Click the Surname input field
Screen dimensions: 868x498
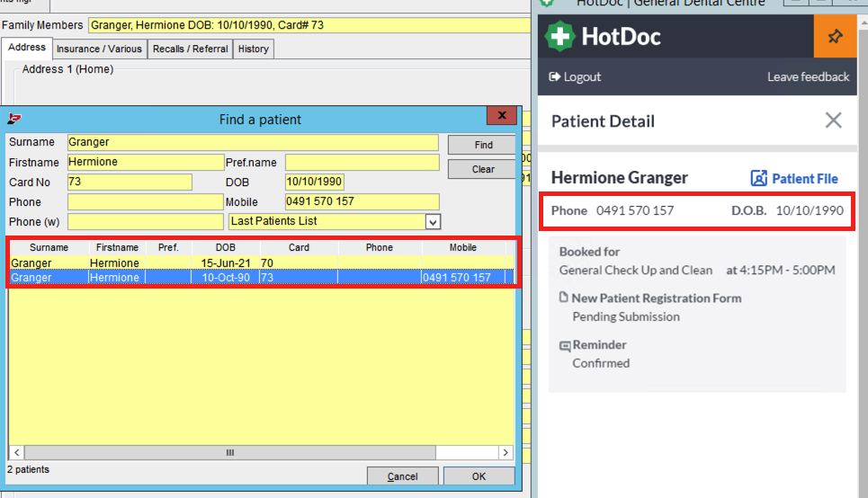pos(253,142)
